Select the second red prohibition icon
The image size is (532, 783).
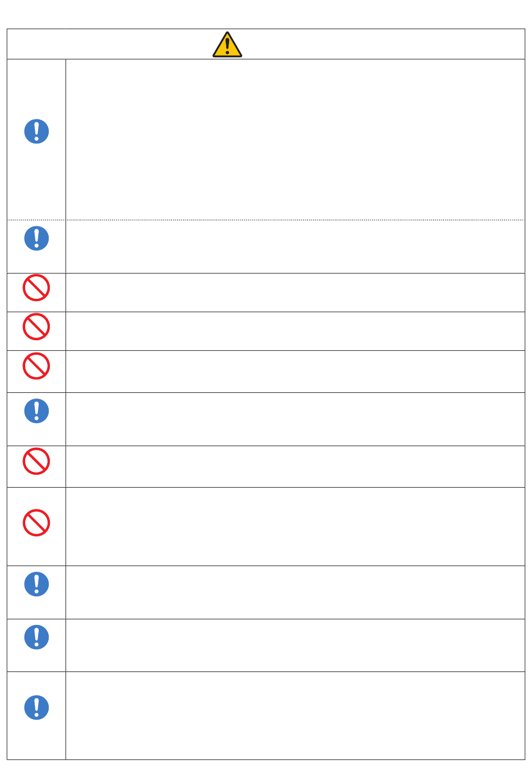coord(36,327)
